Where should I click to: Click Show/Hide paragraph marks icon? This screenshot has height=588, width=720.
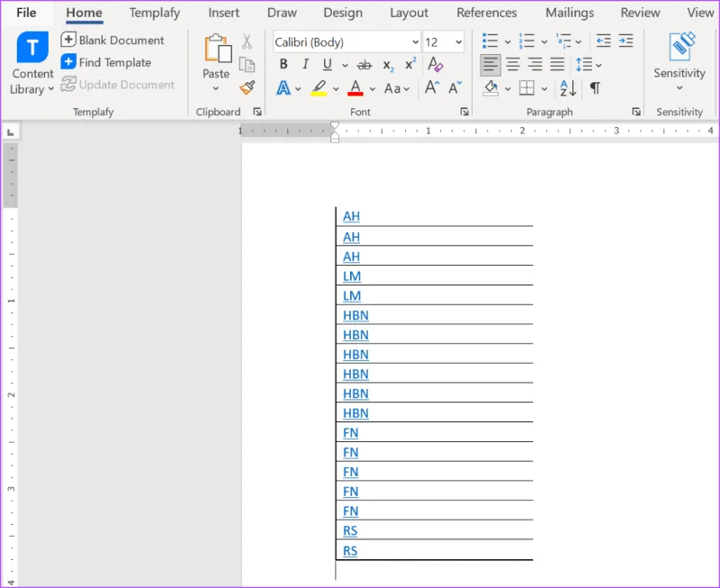coord(595,87)
